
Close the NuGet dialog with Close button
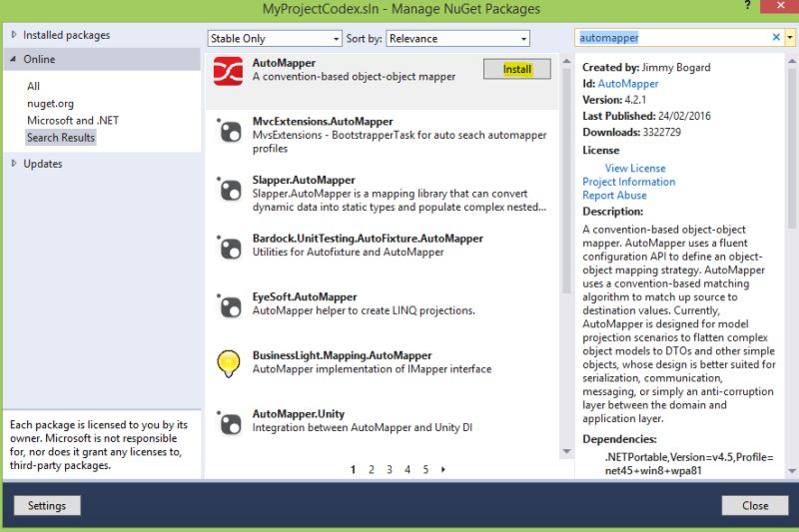click(x=755, y=505)
